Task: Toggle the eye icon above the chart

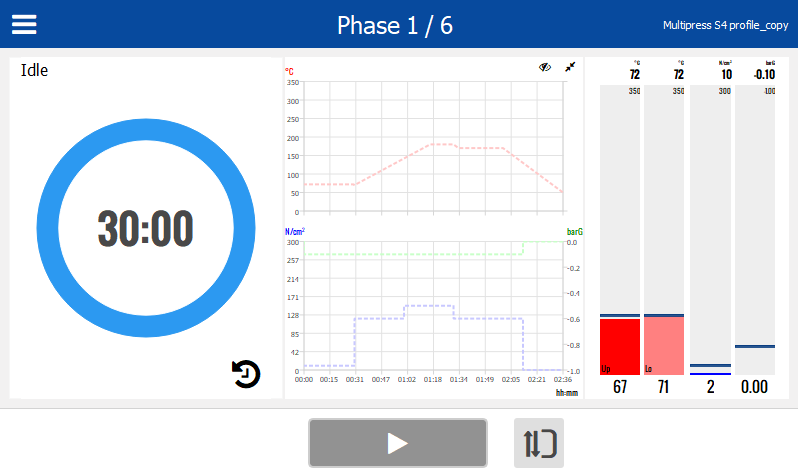Action: pyautogui.click(x=545, y=67)
